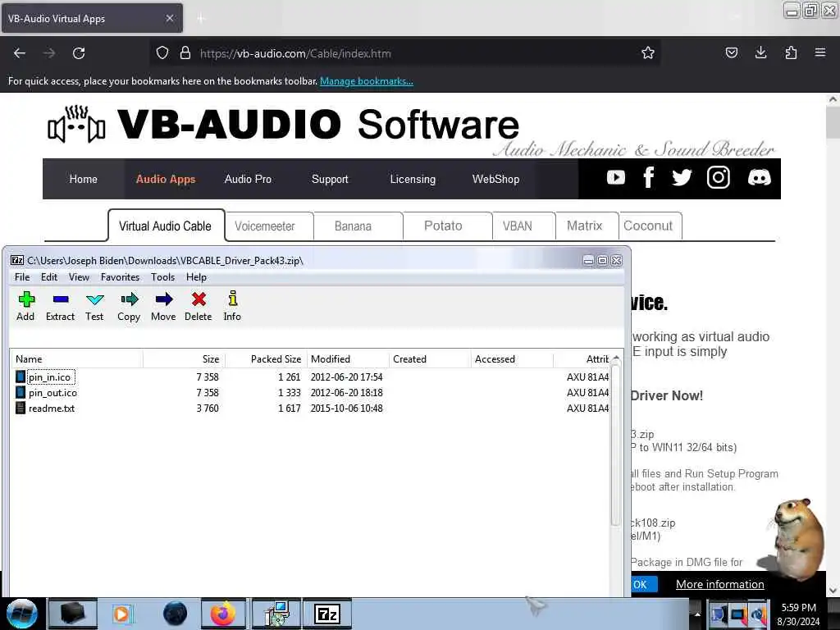Open the Firefox hamburger menu

coord(820,52)
